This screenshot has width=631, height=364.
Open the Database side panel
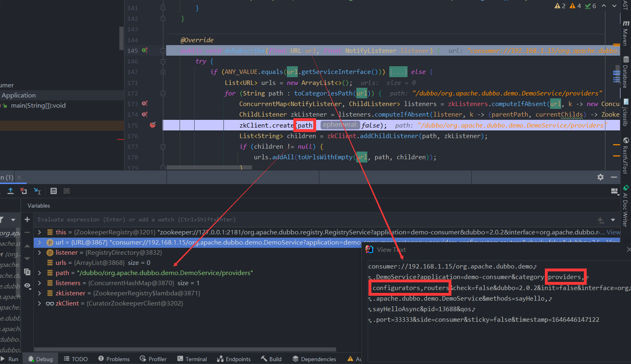(626, 72)
